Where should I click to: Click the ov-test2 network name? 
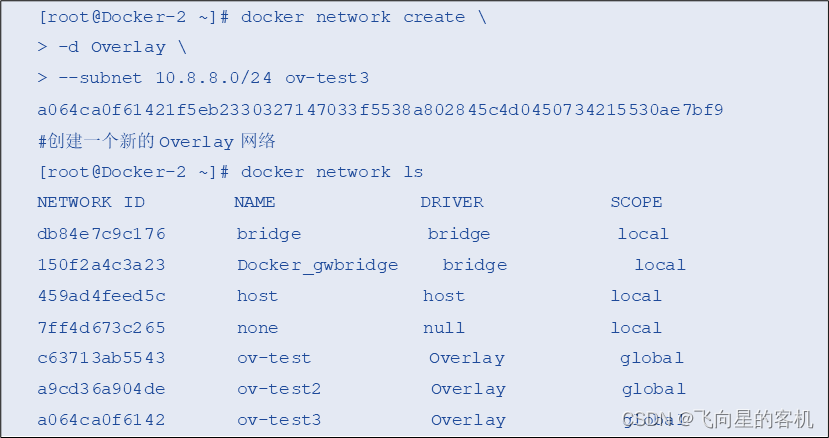(x=279, y=389)
